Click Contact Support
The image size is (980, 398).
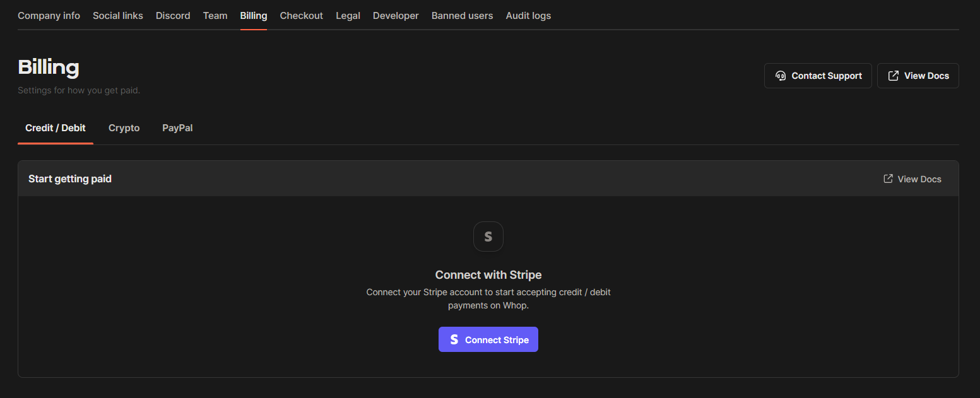click(x=818, y=75)
